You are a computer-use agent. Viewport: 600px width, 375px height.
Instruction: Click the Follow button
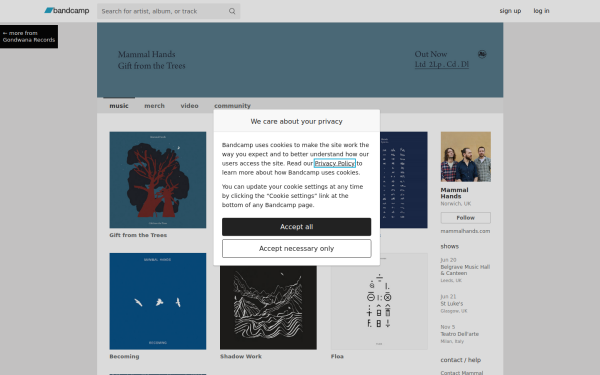[x=466, y=218]
